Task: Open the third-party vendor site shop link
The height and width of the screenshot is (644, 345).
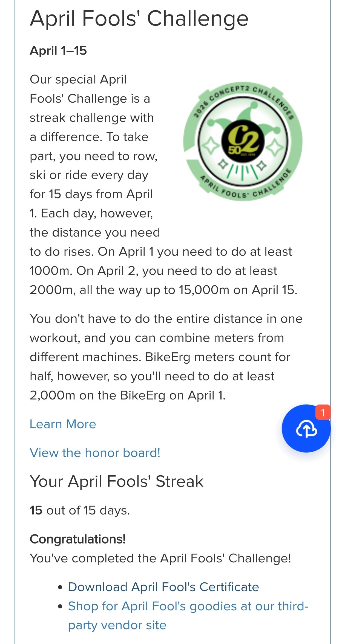Action: click(188, 616)
